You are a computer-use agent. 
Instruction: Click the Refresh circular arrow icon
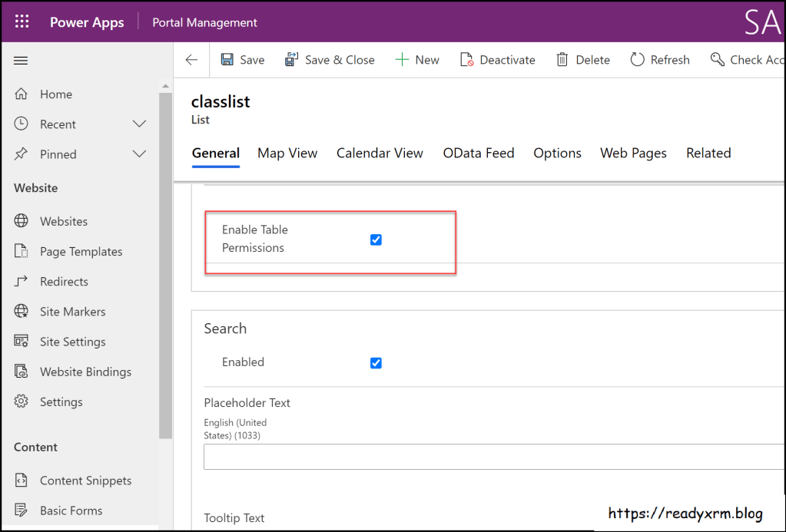click(x=637, y=60)
